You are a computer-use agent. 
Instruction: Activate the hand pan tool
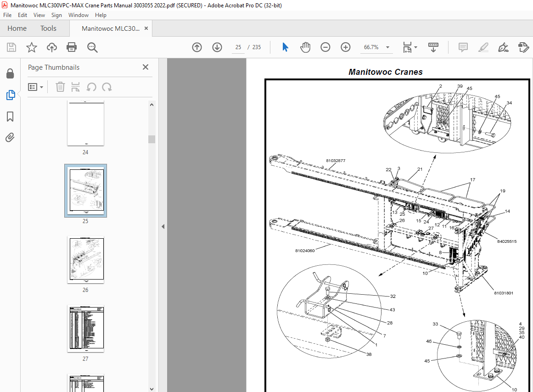point(305,47)
